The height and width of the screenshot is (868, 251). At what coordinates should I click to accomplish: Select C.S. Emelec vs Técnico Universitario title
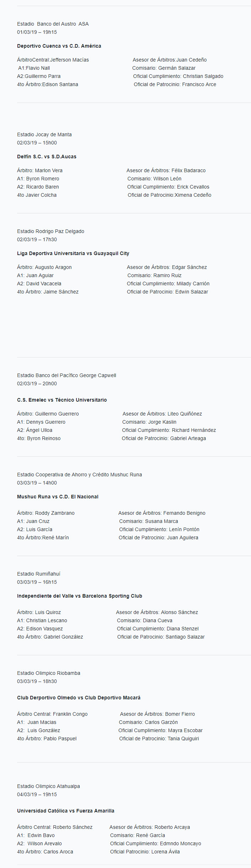[x=62, y=400]
